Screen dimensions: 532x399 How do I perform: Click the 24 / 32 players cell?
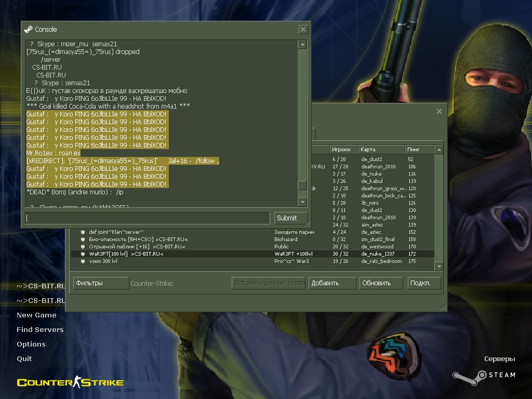pos(340,225)
